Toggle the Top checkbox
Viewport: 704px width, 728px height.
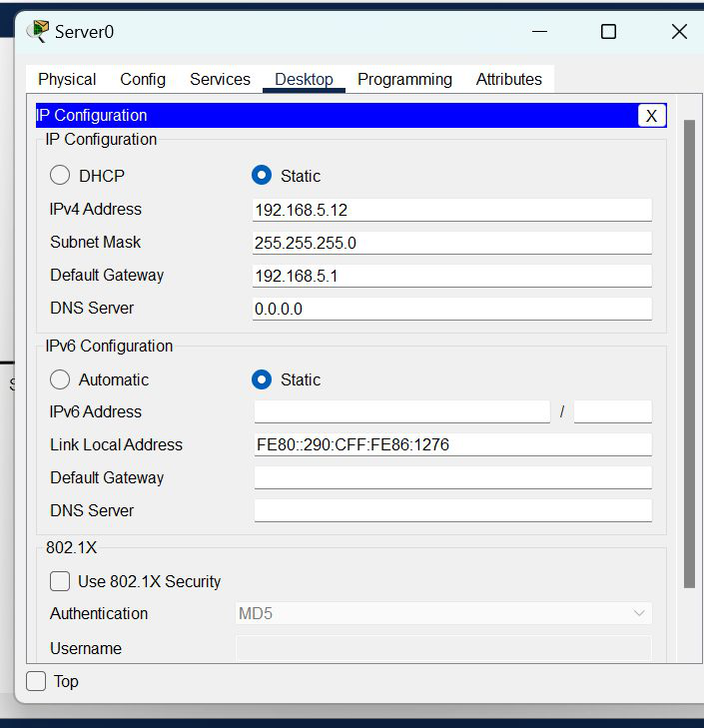[37, 681]
